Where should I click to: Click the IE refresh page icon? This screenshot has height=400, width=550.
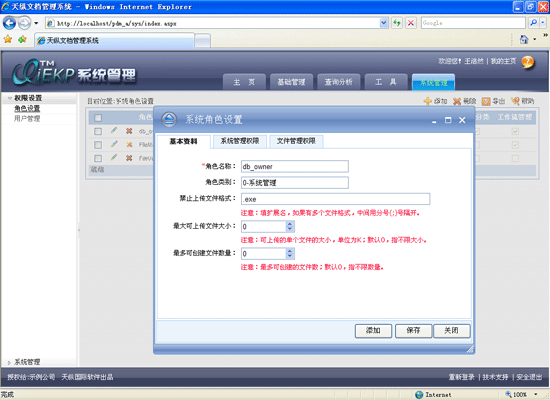pyautogui.click(x=397, y=23)
